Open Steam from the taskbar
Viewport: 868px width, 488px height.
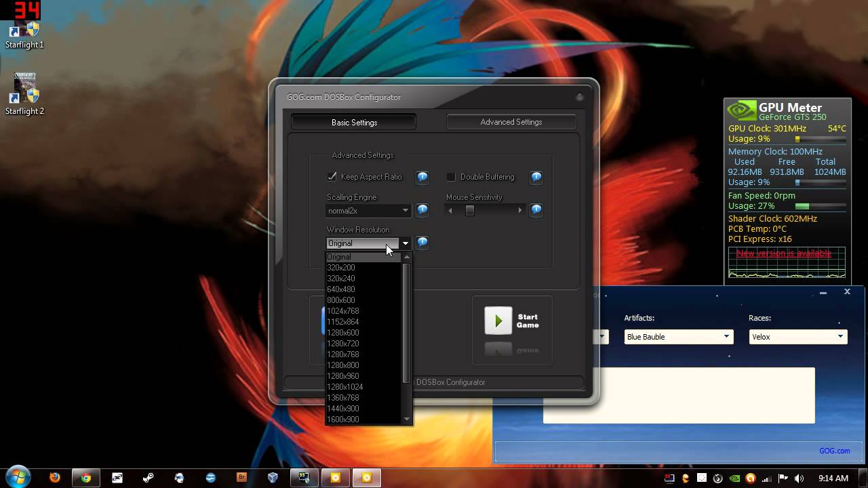[x=149, y=477]
